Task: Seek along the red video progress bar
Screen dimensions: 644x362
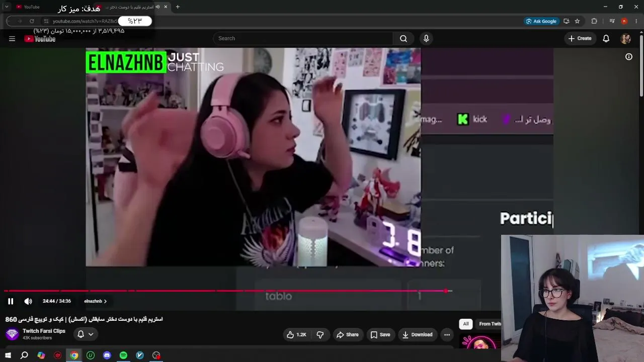Action: [228, 291]
